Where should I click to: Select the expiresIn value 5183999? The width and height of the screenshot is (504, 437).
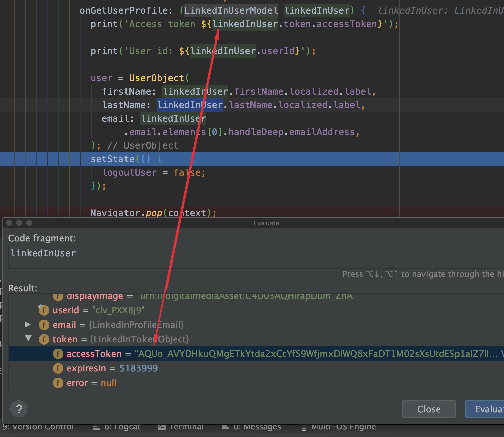pyautogui.click(x=139, y=368)
